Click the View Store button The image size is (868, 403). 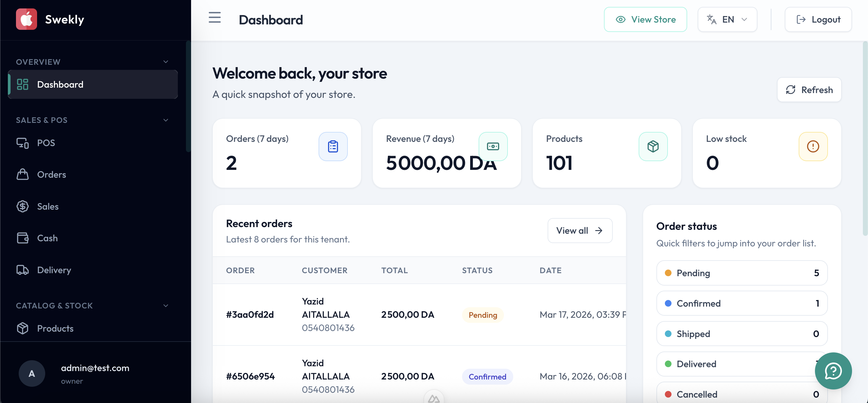click(x=645, y=19)
